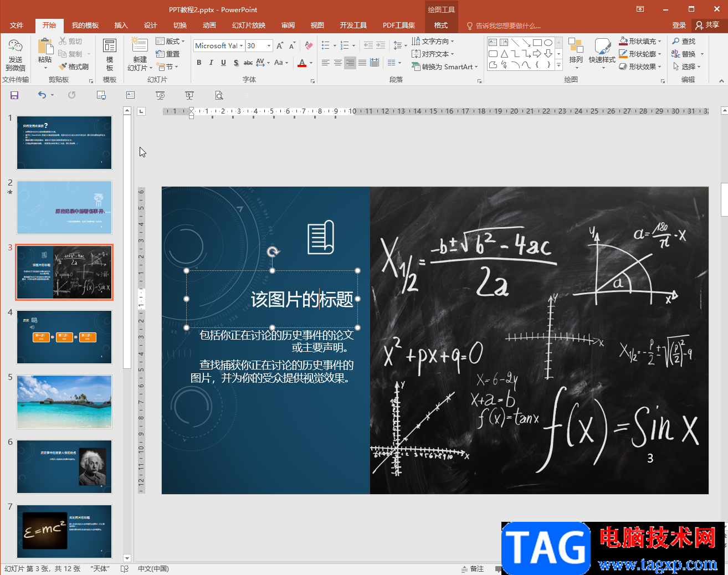Click the Undo arrow icon
Screen dimensions: 728x575
tap(42, 95)
